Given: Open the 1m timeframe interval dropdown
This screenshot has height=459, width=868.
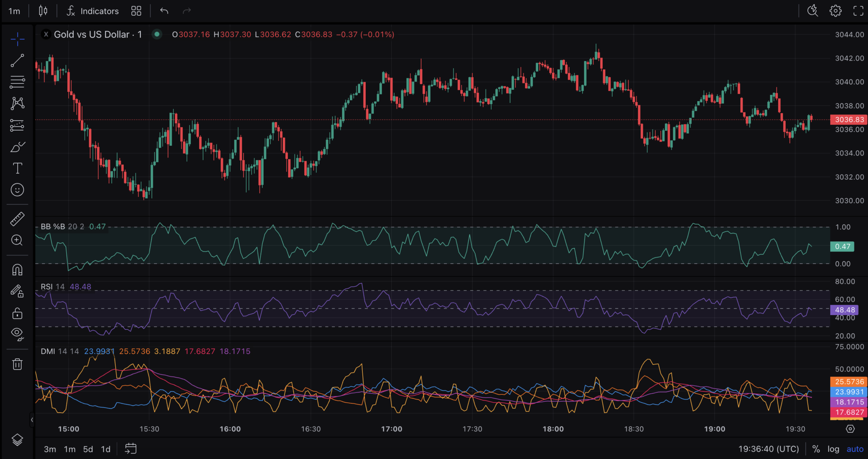Looking at the screenshot, I should click(14, 11).
